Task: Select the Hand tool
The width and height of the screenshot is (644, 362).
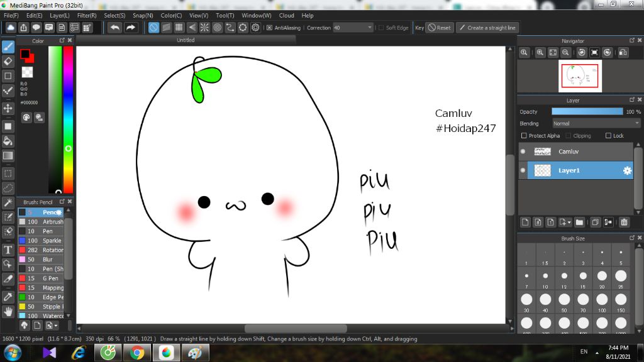Action: click(8, 312)
